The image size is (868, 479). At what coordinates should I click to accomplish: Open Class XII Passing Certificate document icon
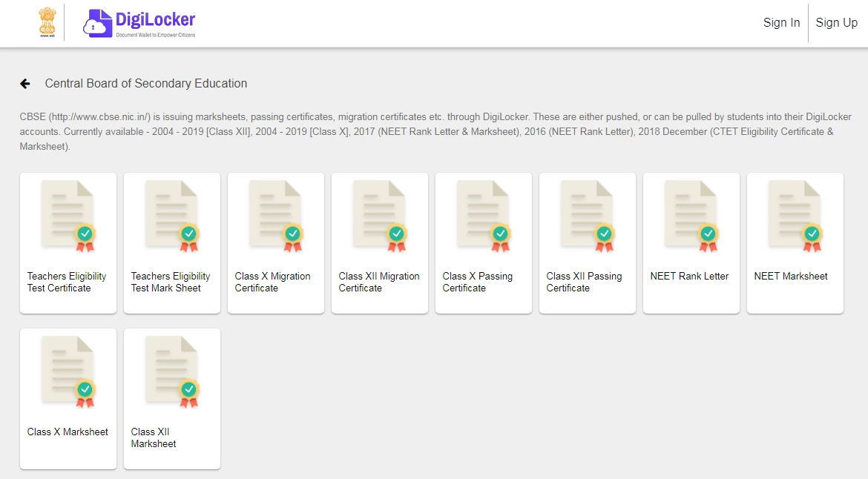(x=588, y=217)
